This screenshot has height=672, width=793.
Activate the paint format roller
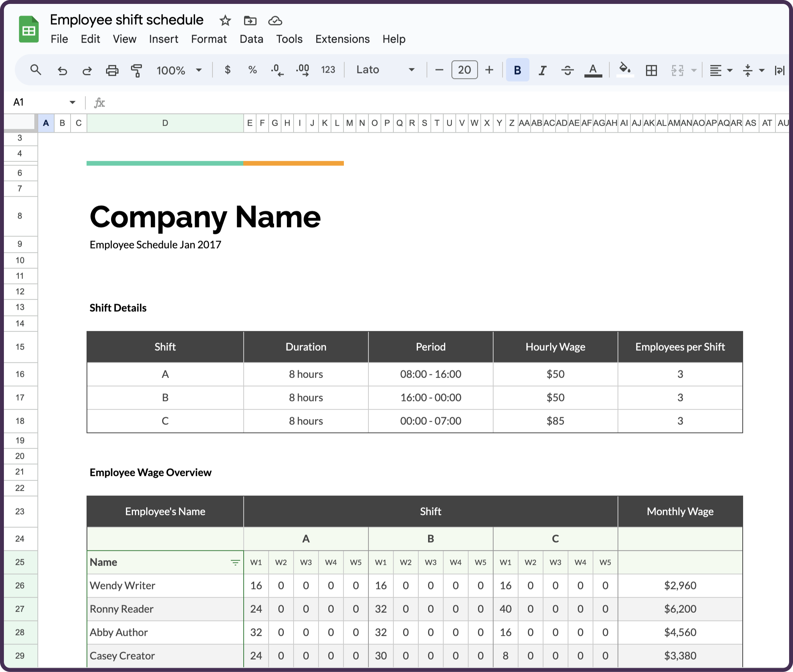[136, 70]
